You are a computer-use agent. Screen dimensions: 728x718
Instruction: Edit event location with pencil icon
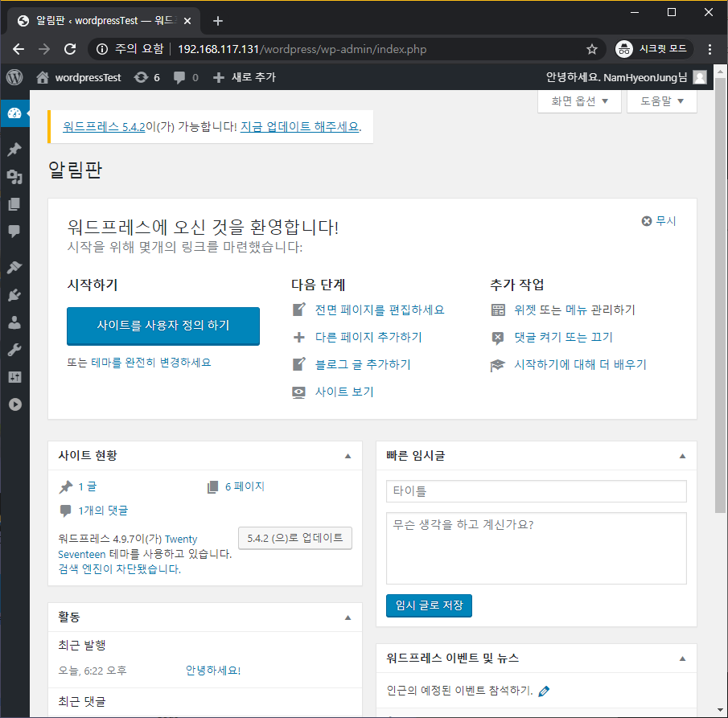tap(544, 691)
